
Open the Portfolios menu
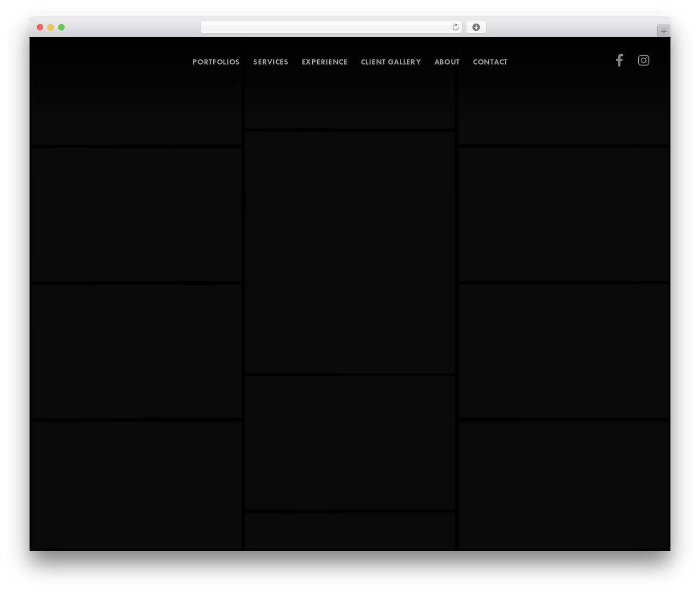click(216, 62)
